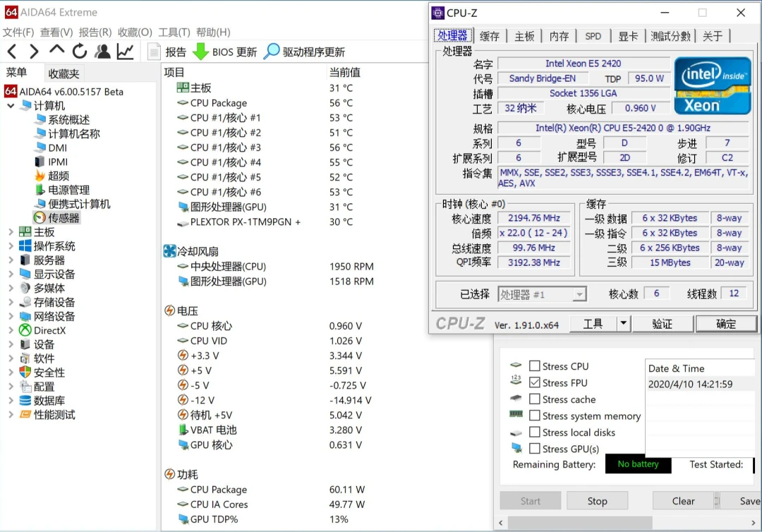Viewport: 762px width, 532px height.
Task: Open the 查看(V) menu
Action: pos(56,32)
